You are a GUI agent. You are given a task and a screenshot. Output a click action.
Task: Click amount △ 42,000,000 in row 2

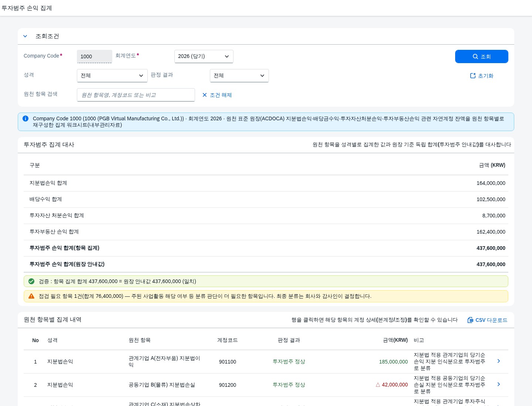tap(392, 385)
